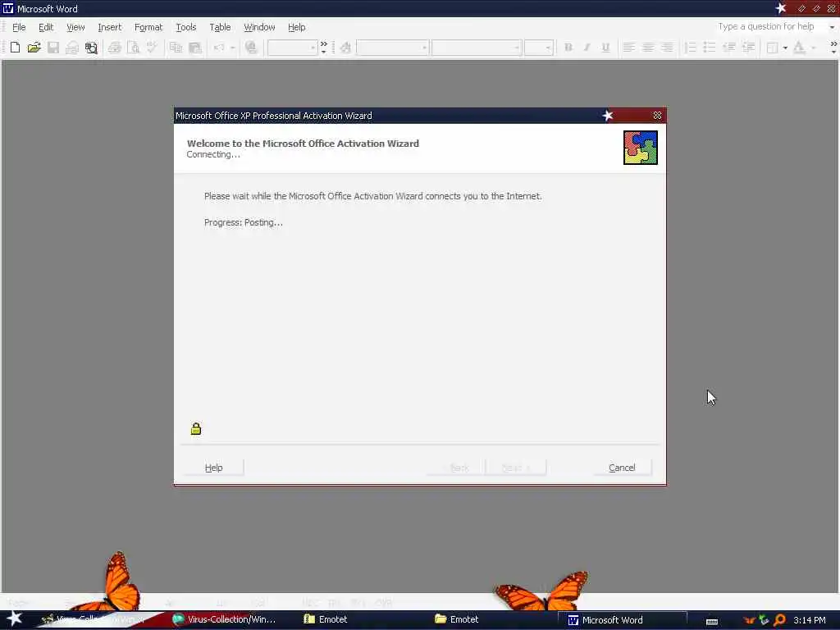
Task: Click the Start star button on taskbar
Action: click(15, 619)
